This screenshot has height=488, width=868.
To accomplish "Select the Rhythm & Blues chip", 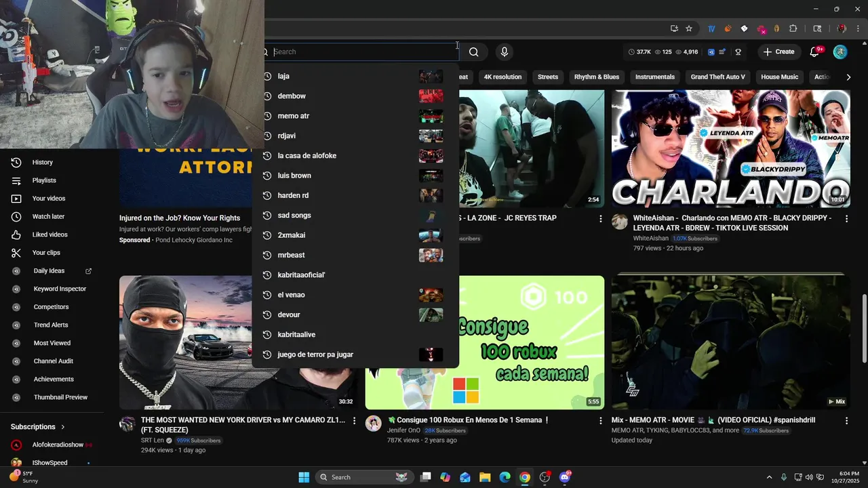I will pos(597,77).
